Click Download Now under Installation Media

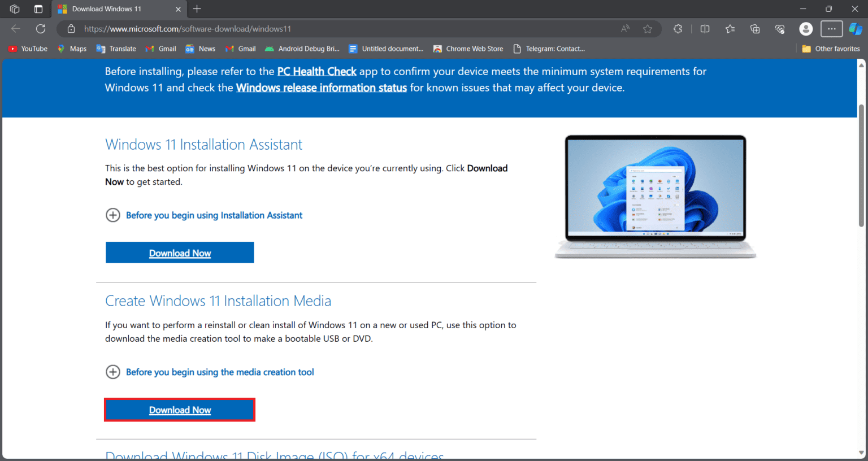coord(180,410)
